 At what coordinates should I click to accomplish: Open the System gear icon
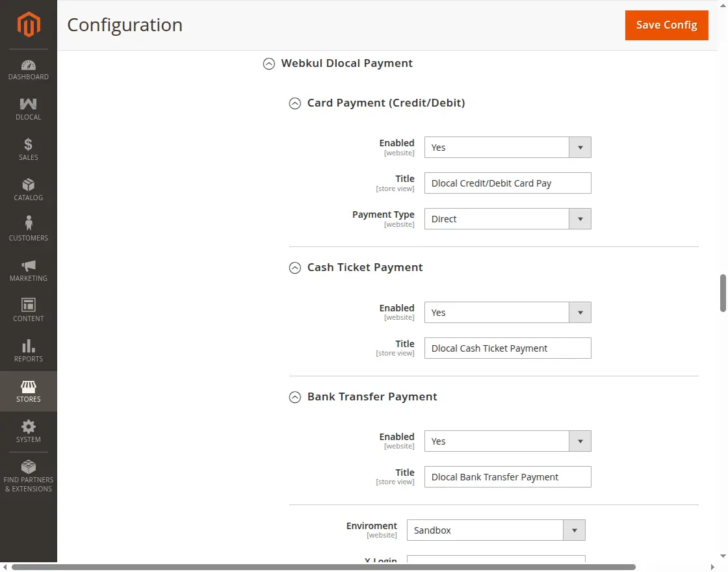pyautogui.click(x=29, y=426)
